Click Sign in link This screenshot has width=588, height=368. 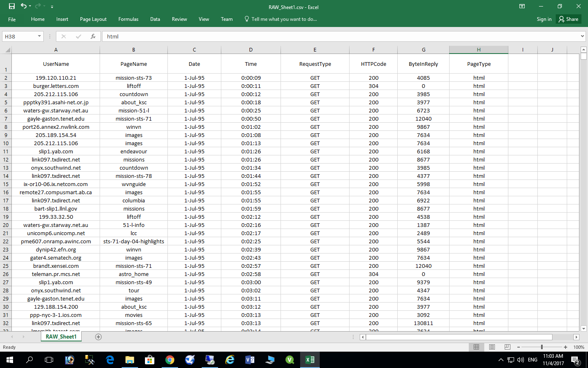[544, 19]
